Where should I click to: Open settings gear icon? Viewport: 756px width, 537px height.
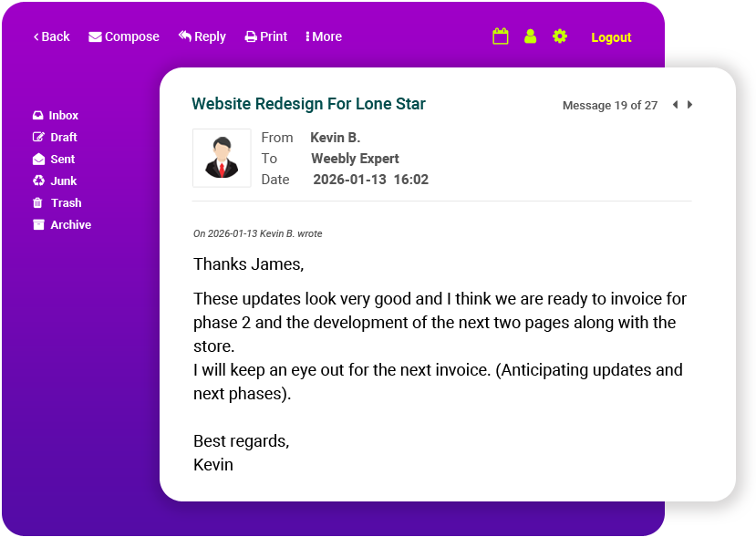(x=560, y=36)
